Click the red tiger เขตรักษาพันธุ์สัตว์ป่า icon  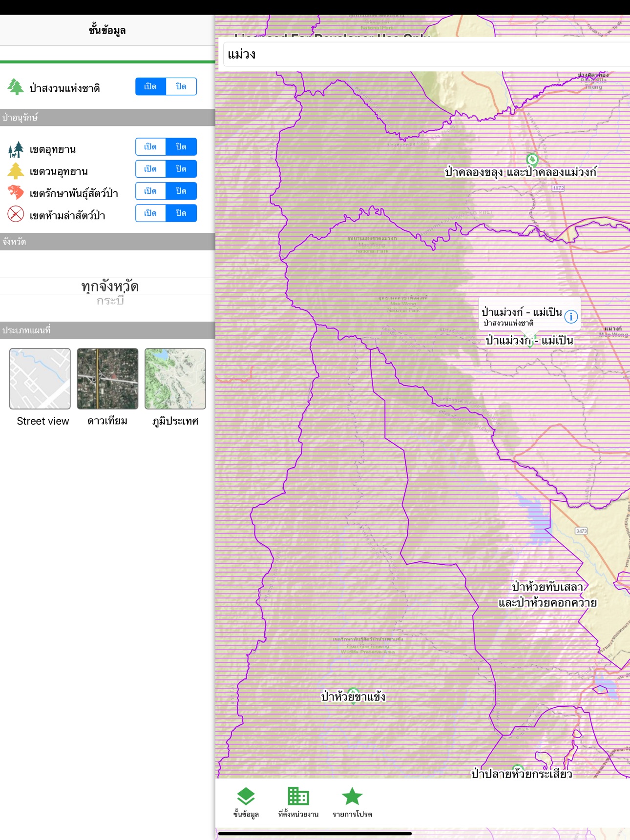pos(16,192)
